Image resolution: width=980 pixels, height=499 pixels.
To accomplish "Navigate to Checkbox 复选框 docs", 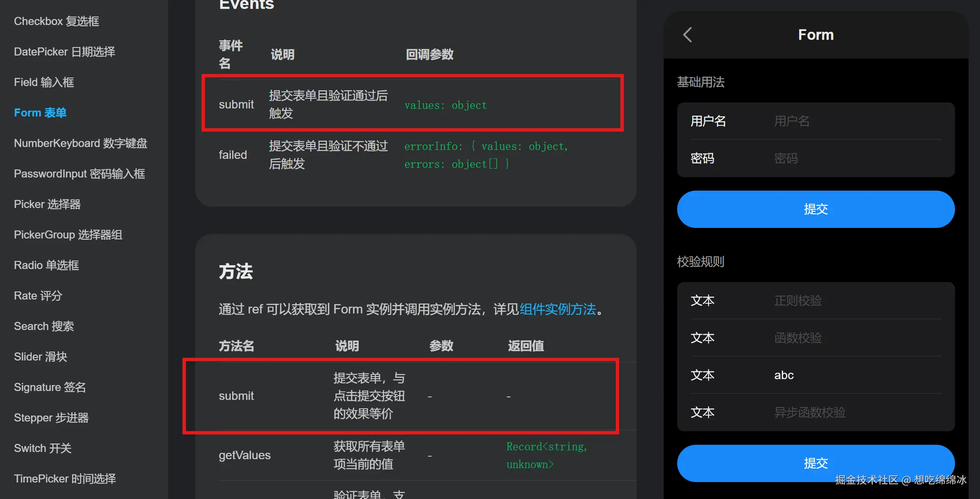I will click(x=56, y=21).
